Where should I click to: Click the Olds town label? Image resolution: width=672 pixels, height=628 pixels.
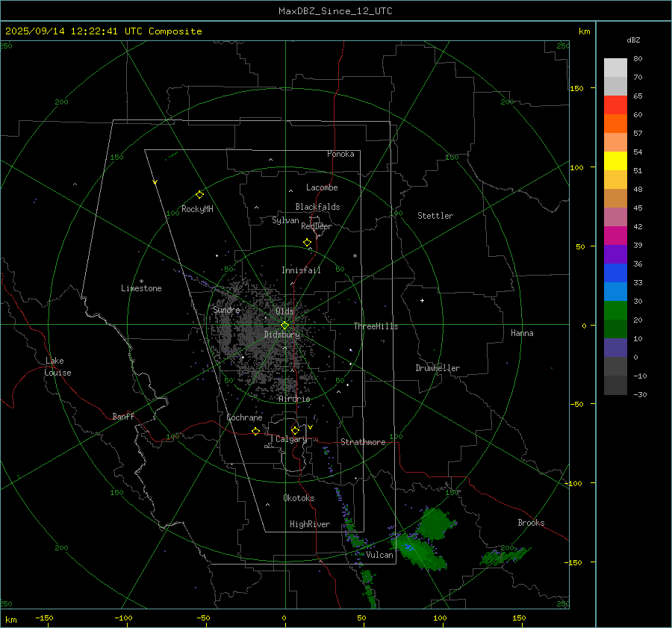(284, 311)
